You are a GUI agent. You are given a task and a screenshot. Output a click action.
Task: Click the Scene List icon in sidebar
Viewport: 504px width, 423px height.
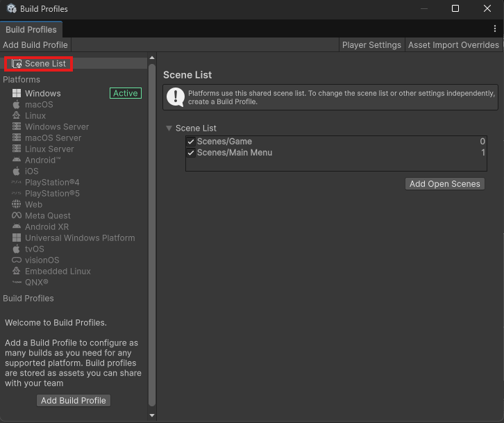pyautogui.click(x=17, y=64)
